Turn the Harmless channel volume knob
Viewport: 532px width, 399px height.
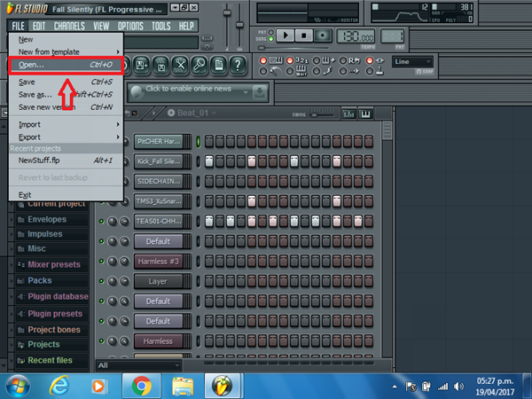125,341
